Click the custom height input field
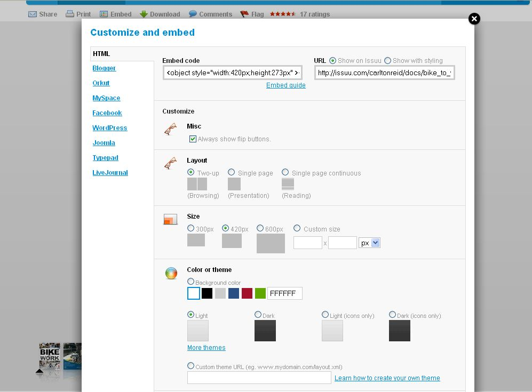The image size is (532, 392). coord(343,243)
